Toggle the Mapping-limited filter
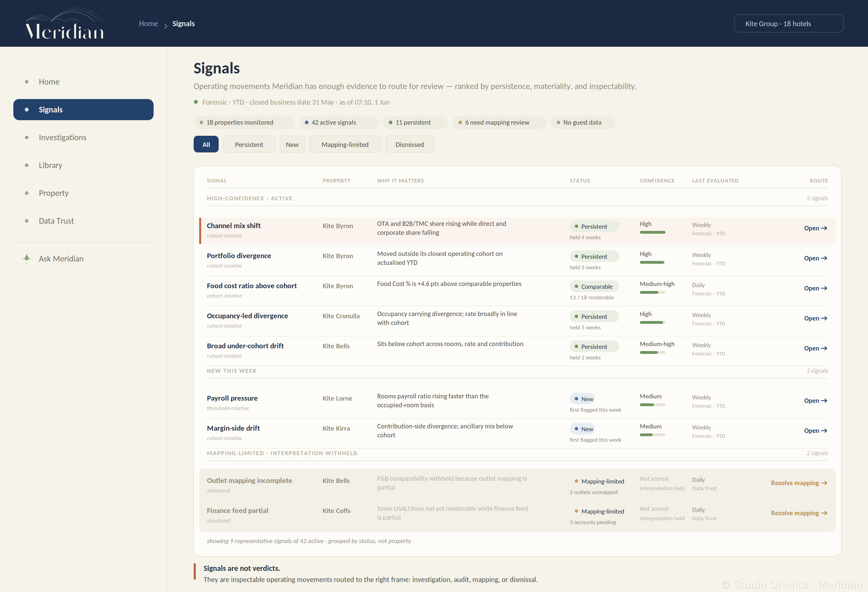This screenshot has width=868, height=592. [x=345, y=144]
